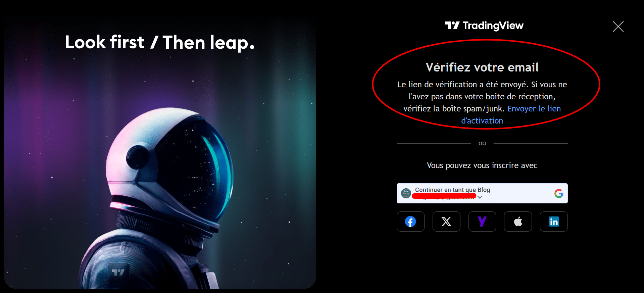
Task: Close the email verification dialog
Action: [618, 27]
